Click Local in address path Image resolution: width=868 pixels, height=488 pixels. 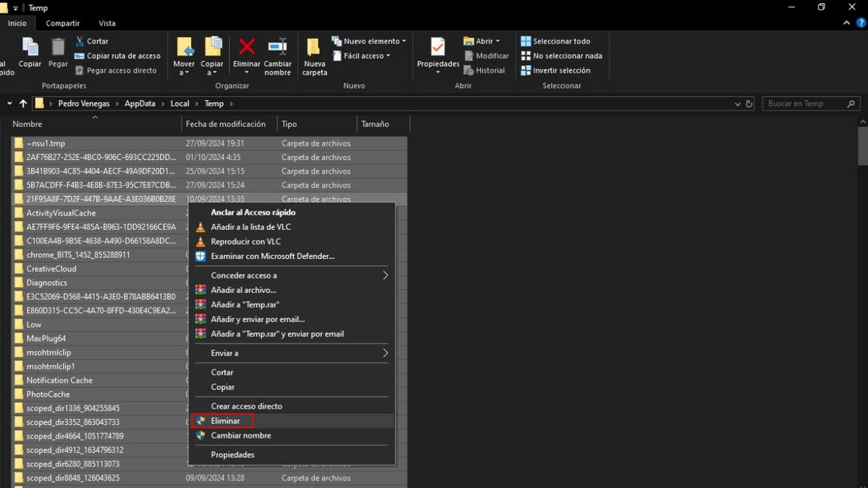[x=180, y=104]
